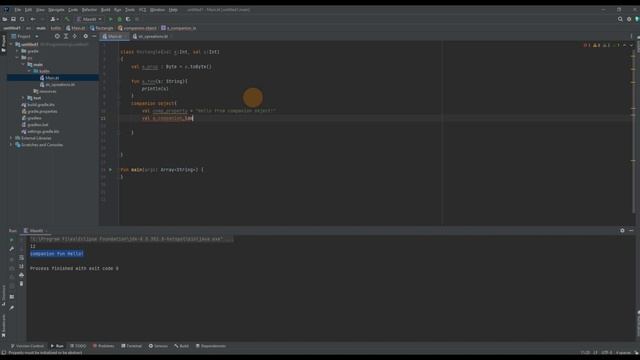Expand the gradle folder

(18, 51)
